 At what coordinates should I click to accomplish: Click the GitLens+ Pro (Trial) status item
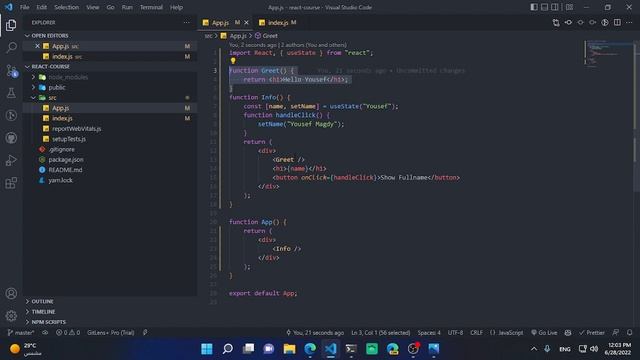click(110, 333)
